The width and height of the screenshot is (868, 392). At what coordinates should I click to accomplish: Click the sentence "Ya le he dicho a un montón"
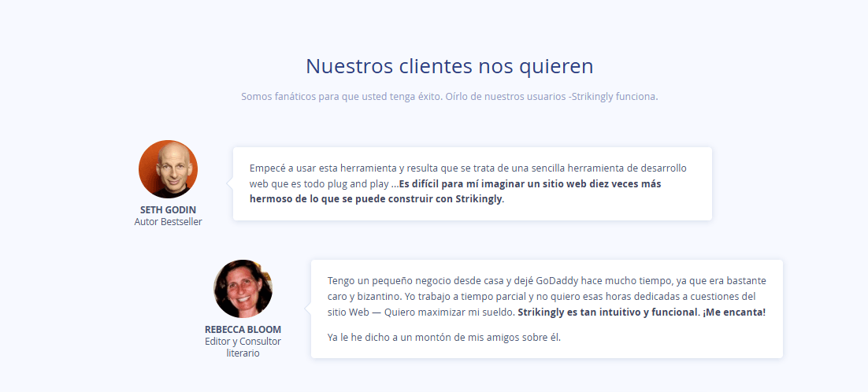444,337
